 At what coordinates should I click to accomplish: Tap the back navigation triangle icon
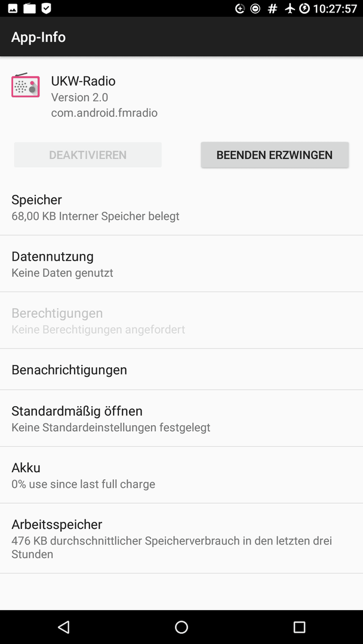[63, 627]
